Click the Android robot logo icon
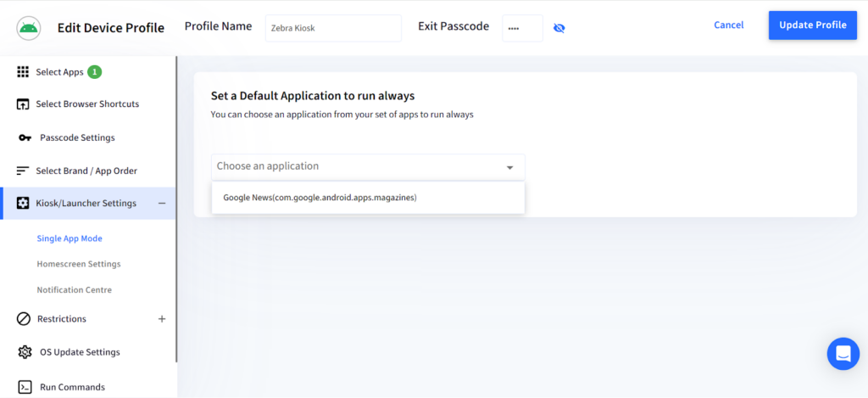This screenshot has height=398, width=868. (29, 27)
